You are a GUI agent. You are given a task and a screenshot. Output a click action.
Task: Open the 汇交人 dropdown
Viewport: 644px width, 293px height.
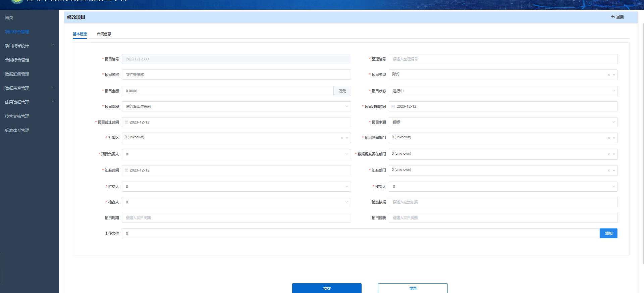pyautogui.click(x=236, y=187)
